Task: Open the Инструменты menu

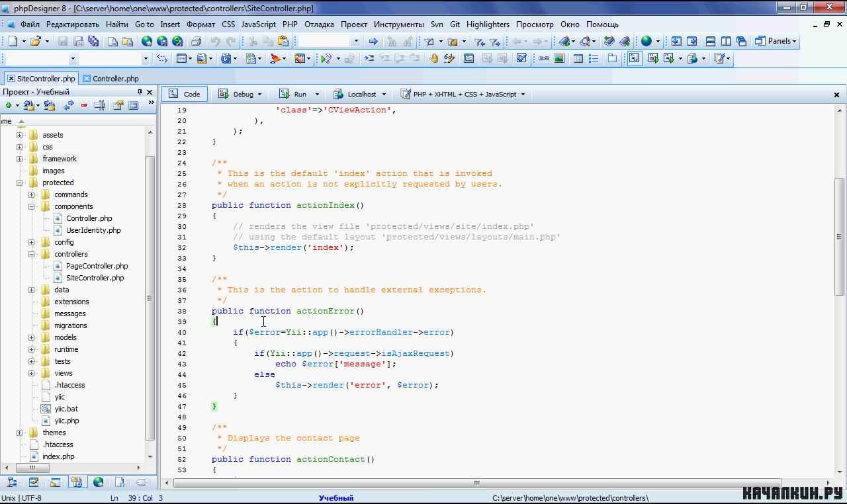Action: [x=399, y=24]
